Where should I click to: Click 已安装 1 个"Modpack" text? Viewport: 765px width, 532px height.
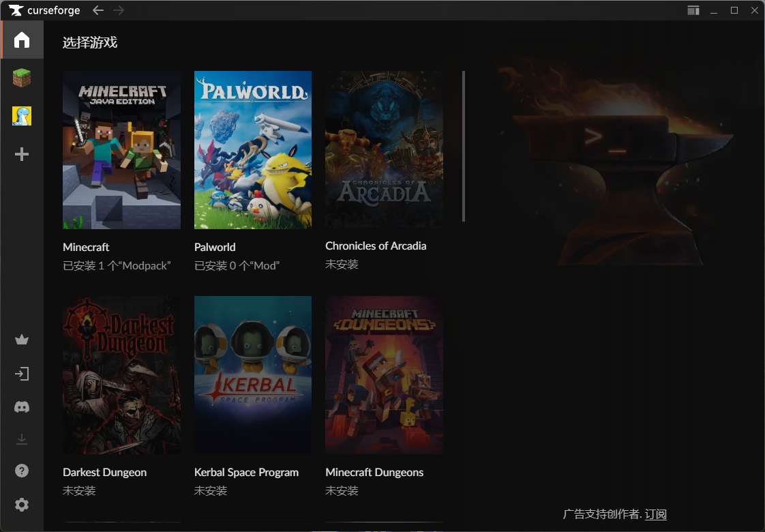(x=117, y=265)
